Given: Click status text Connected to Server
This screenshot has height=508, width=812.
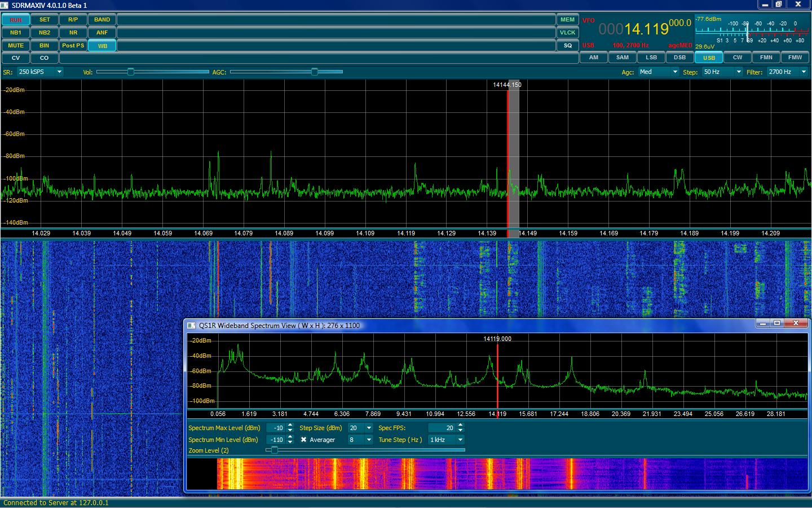Looking at the screenshot, I should [x=56, y=502].
